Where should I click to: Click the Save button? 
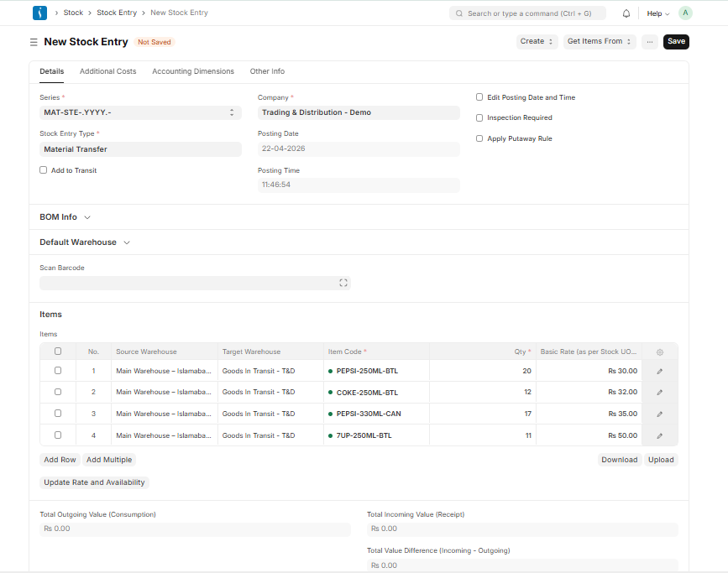[676, 41]
